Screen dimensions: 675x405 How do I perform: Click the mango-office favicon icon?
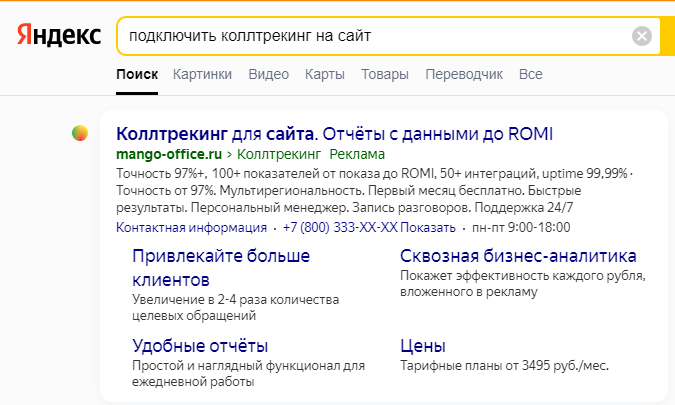point(80,133)
